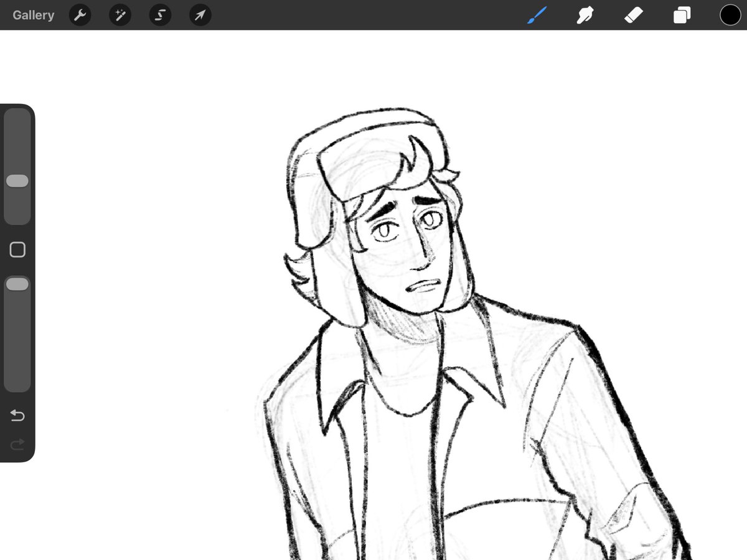Click the brush size slider handle
The image size is (747, 560).
point(17,181)
